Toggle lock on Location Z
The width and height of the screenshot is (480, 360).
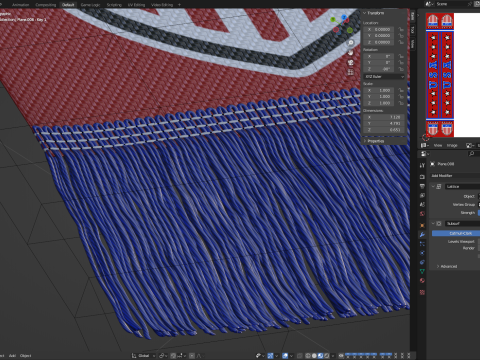401,42
